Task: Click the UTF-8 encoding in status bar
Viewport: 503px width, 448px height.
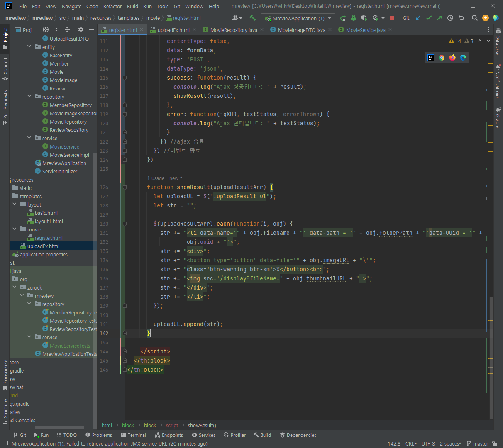Action: 428,443
